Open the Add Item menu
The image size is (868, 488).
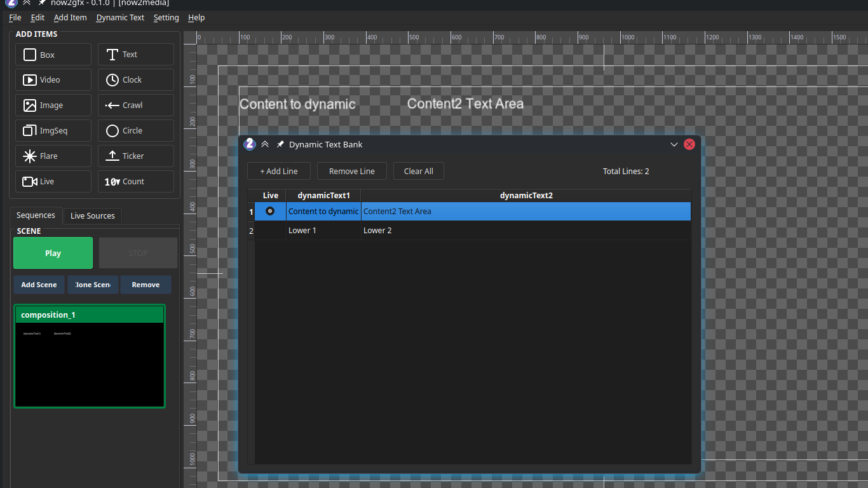(x=70, y=18)
